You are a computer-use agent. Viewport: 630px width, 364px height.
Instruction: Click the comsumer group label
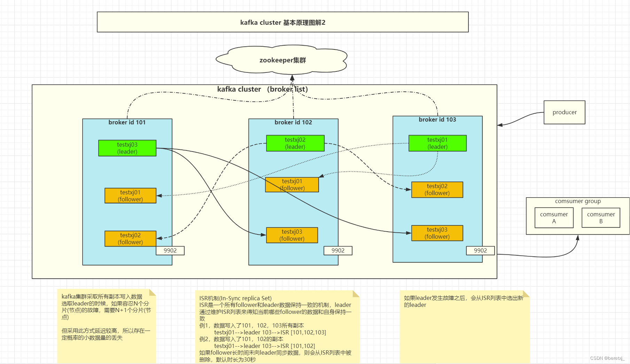point(578,201)
